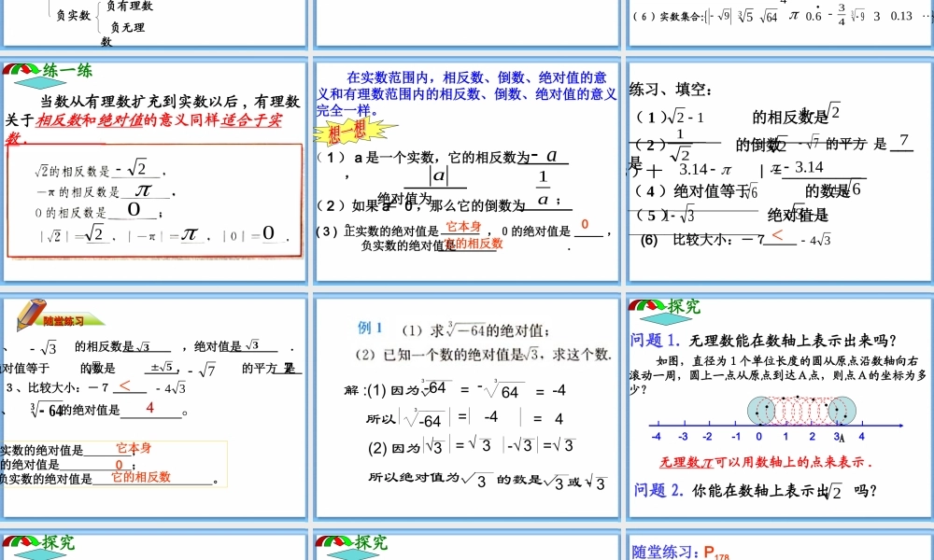Click the 所以绝对值为√3 的数是 conclusion line
The height and width of the screenshot is (560, 934).
488,480
